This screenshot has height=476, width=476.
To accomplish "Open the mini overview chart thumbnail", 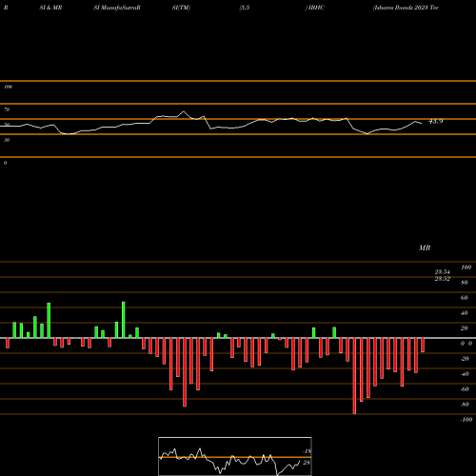I will [235, 456].
